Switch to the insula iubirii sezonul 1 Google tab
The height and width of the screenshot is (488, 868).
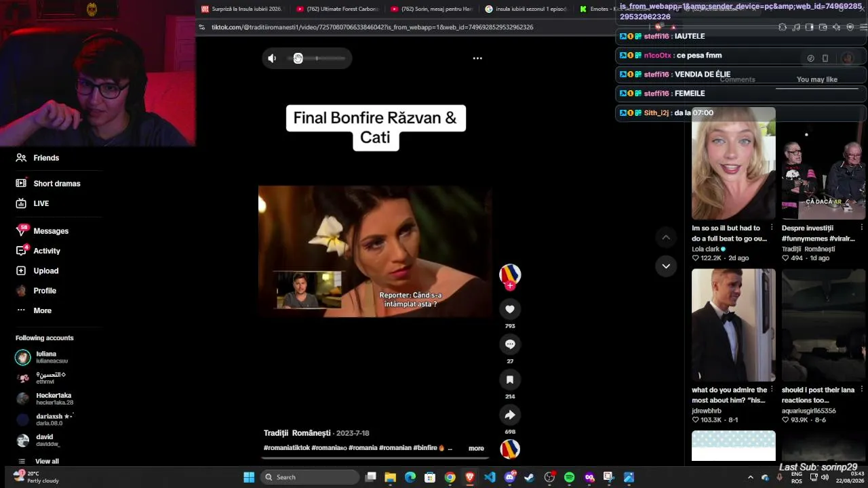coord(526,9)
